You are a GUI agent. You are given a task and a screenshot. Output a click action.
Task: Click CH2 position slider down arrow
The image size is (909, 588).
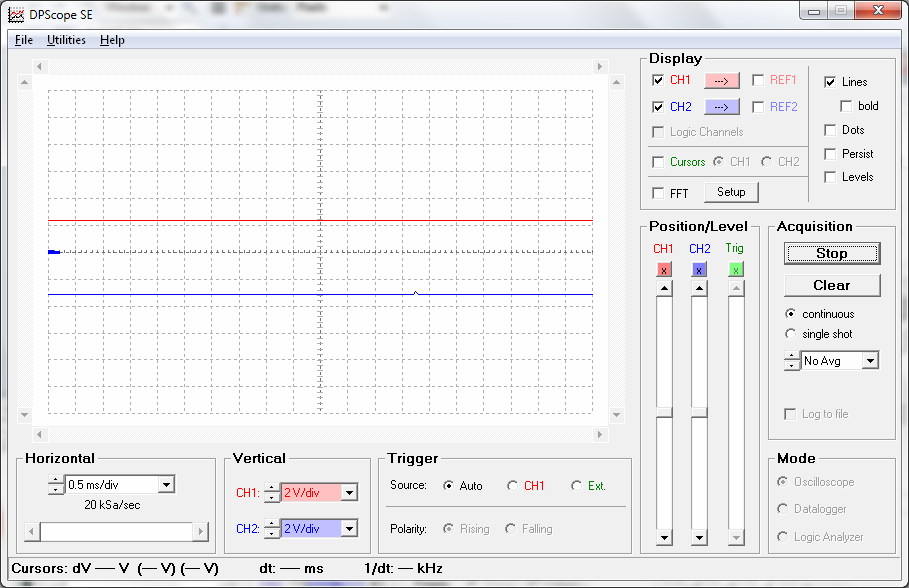[699, 538]
